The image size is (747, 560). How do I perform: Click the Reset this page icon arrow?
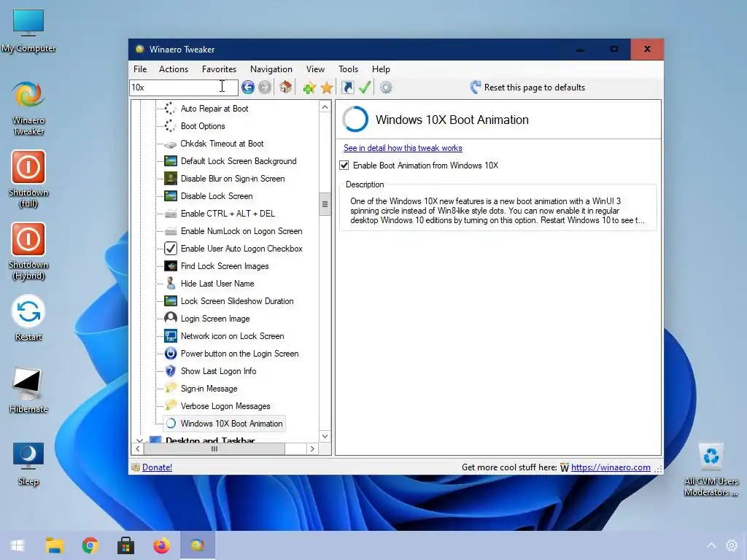pyautogui.click(x=475, y=87)
